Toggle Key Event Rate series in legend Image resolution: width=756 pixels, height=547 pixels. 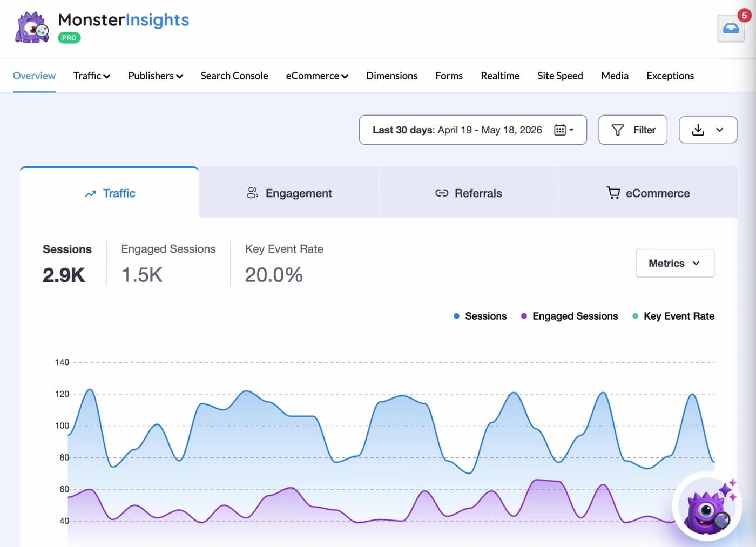(x=673, y=316)
